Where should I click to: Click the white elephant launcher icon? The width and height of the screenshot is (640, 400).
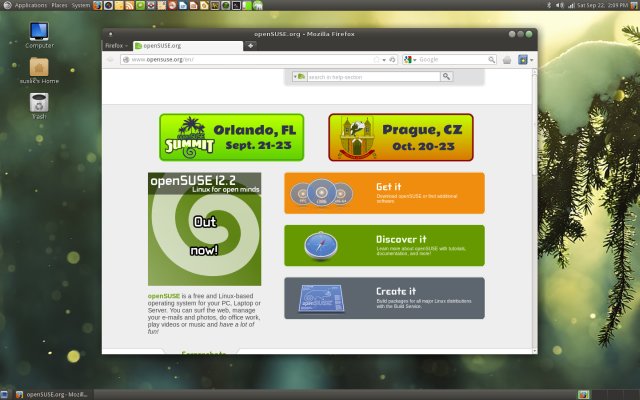[258, 5]
